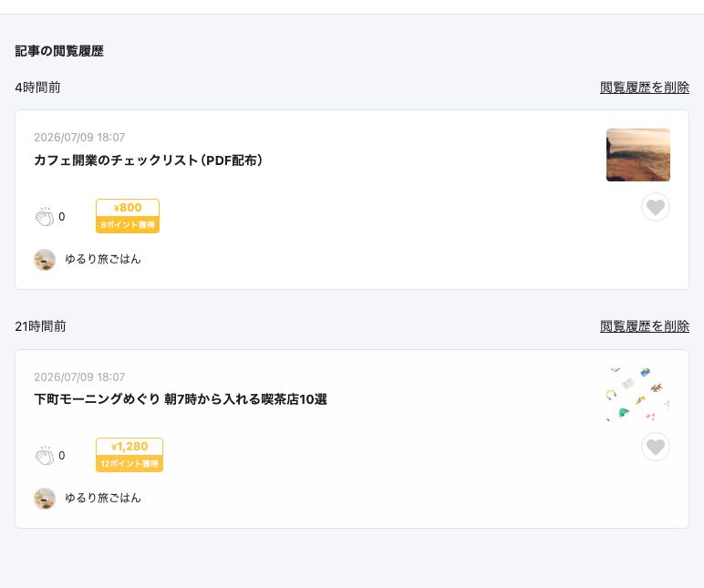Click the date 2026/07/09 18:07 on カフェ開業 card
Viewport: 704px width, 588px height.
pyautogui.click(x=79, y=138)
